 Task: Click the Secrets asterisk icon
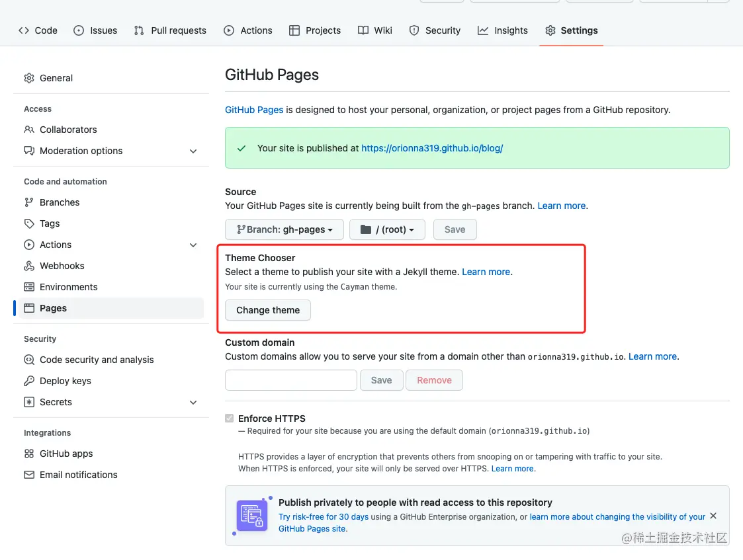tap(29, 403)
